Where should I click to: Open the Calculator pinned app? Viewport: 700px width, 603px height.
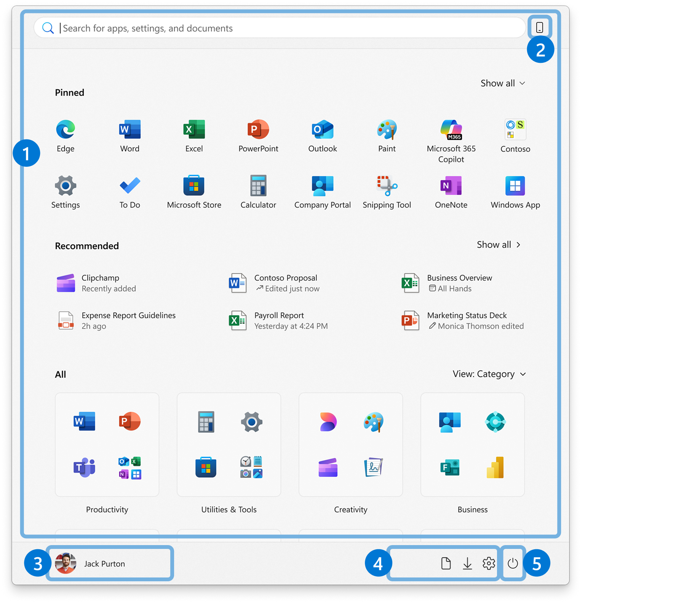point(258,192)
